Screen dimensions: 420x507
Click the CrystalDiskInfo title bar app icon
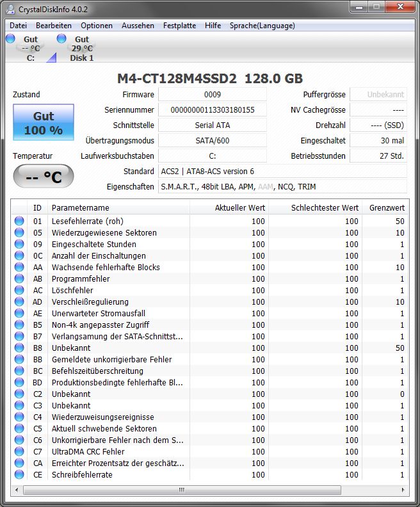pos(11,9)
